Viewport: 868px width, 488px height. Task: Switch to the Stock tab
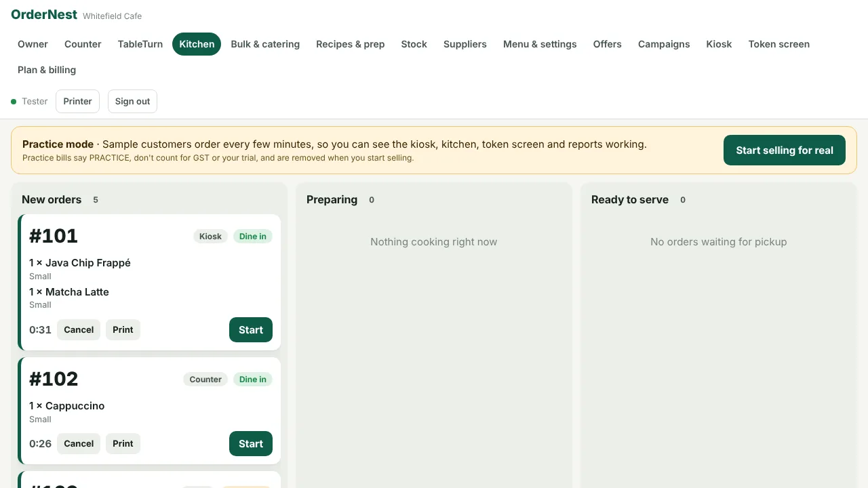414,44
